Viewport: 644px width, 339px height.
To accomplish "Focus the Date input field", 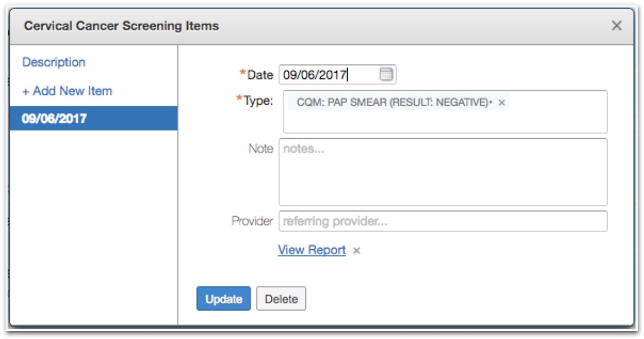I will tap(337, 75).
